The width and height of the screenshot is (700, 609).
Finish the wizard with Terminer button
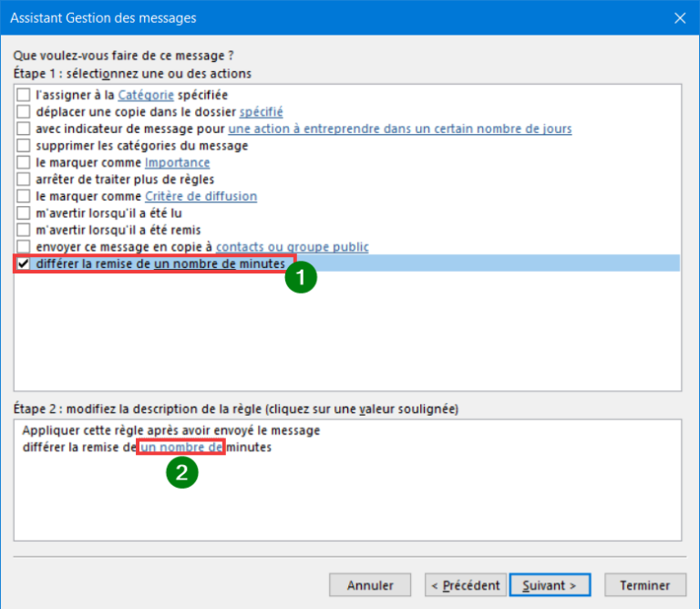tap(644, 585)
